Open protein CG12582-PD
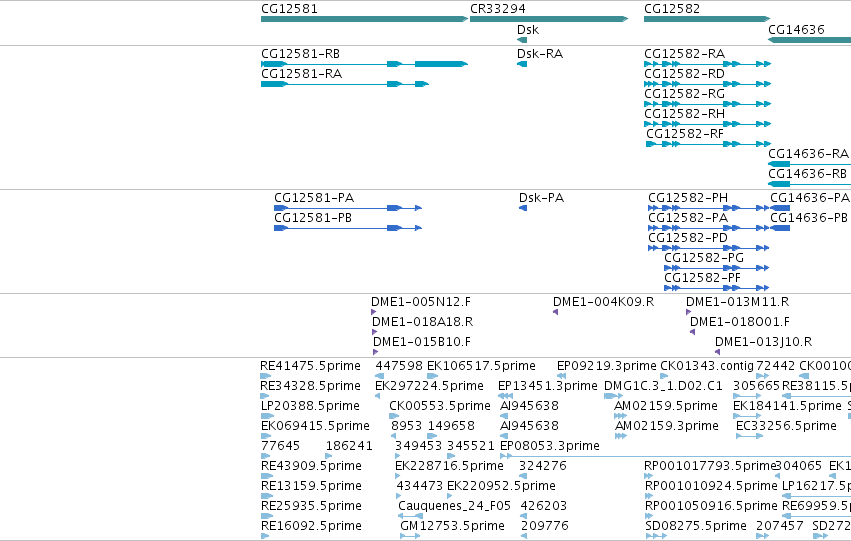Image resolution: width=851 pixels, height=541 pixels. [x=708, y=248]
